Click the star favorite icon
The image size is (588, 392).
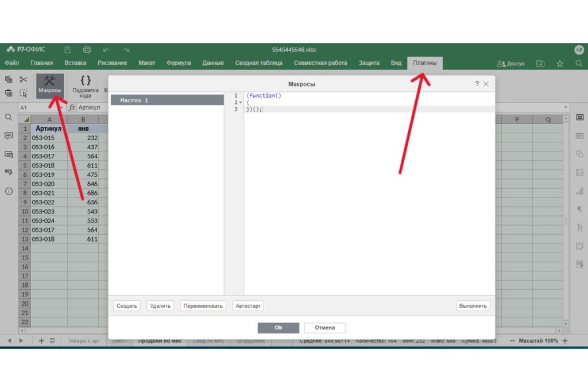pos(560,64)
